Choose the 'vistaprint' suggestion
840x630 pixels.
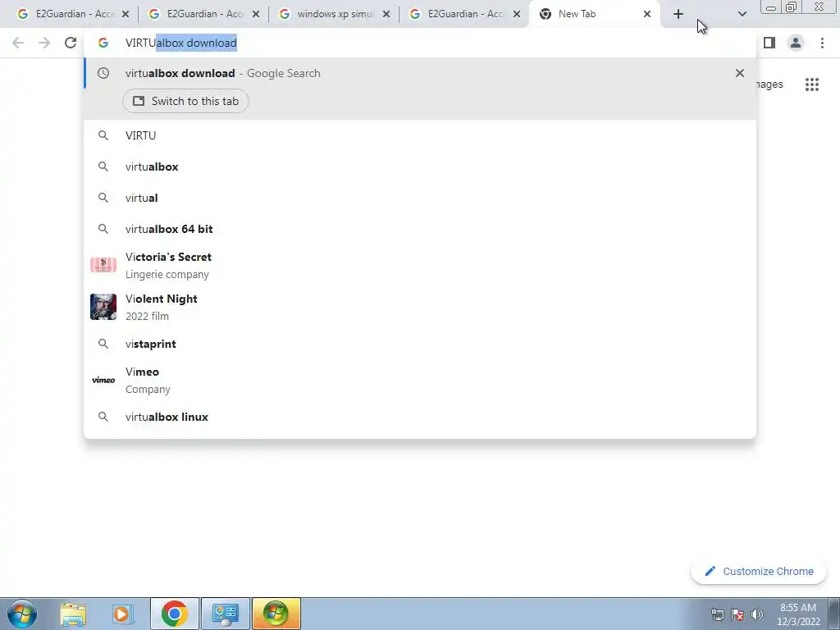click(x=420, y=344)
